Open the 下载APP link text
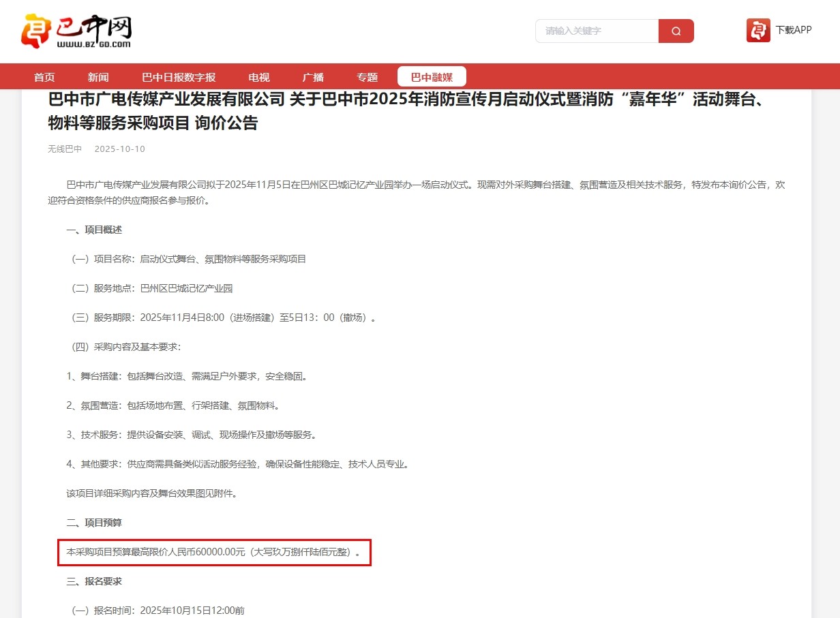The width and height of the screenshot is (840, 618). [x=794, y=31]
